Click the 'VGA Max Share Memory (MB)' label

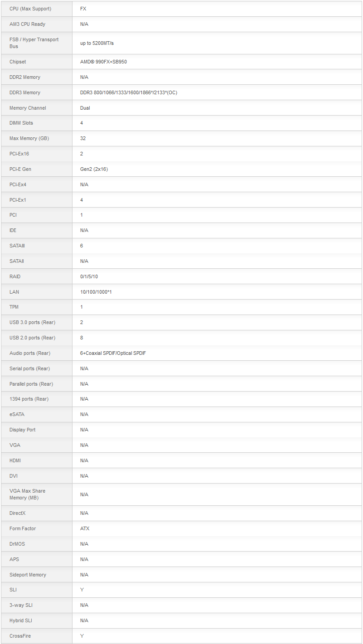pyautogui.click(x=27, y=494)
